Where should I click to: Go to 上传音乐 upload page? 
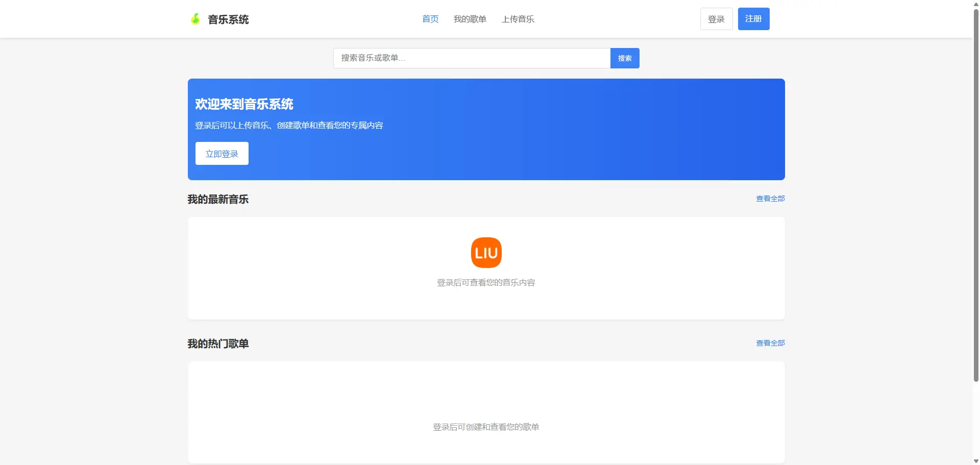click(518, 19)
